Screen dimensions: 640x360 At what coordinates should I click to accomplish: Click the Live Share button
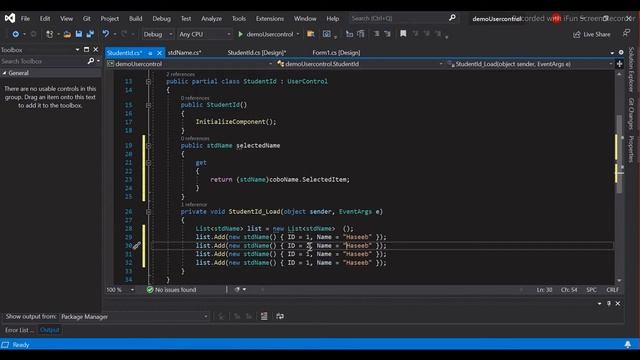592,34
